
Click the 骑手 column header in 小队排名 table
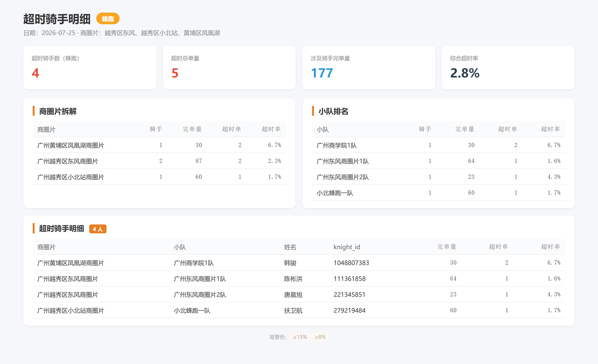pyautogui.click(x=425, y=129)
